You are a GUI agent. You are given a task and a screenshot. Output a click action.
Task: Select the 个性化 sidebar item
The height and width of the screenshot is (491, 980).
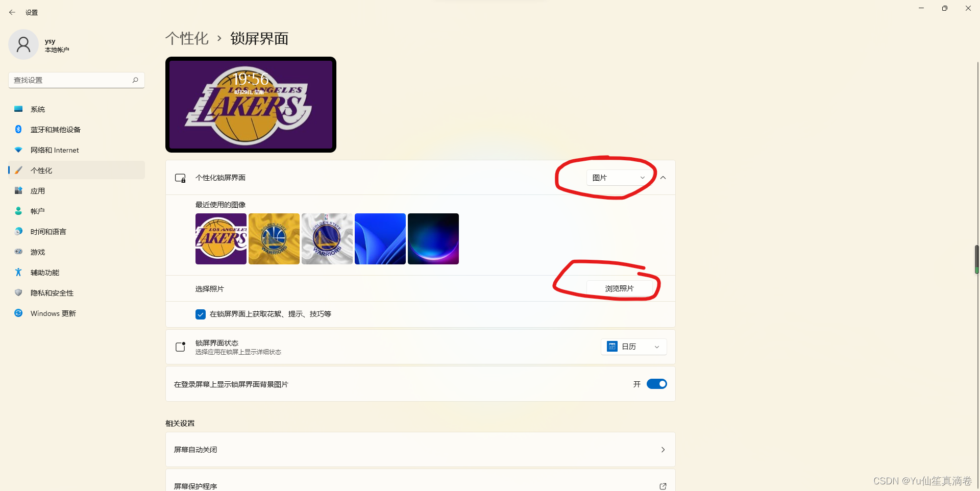pyautogui.click(x=77, y=170)
